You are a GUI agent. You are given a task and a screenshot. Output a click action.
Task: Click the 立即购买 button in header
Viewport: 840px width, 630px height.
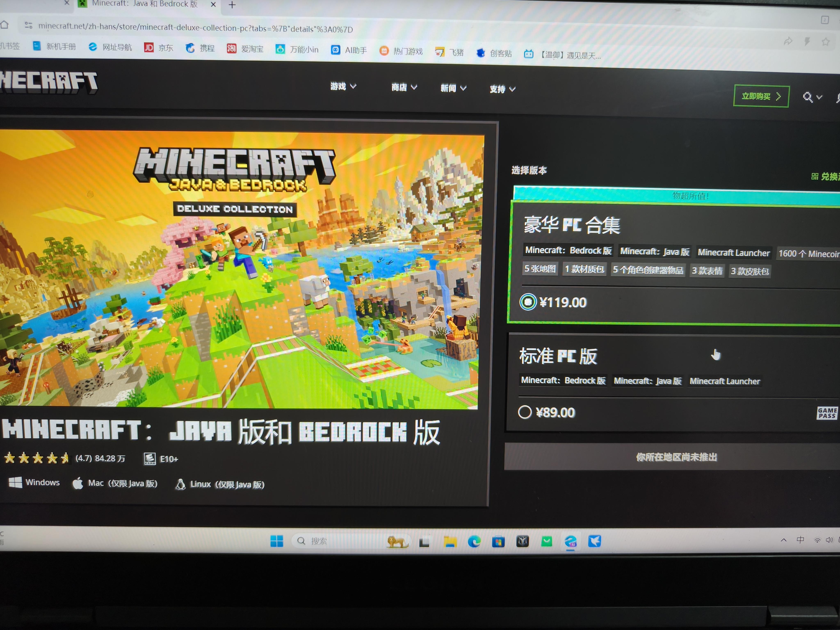[x=761, y=96]
